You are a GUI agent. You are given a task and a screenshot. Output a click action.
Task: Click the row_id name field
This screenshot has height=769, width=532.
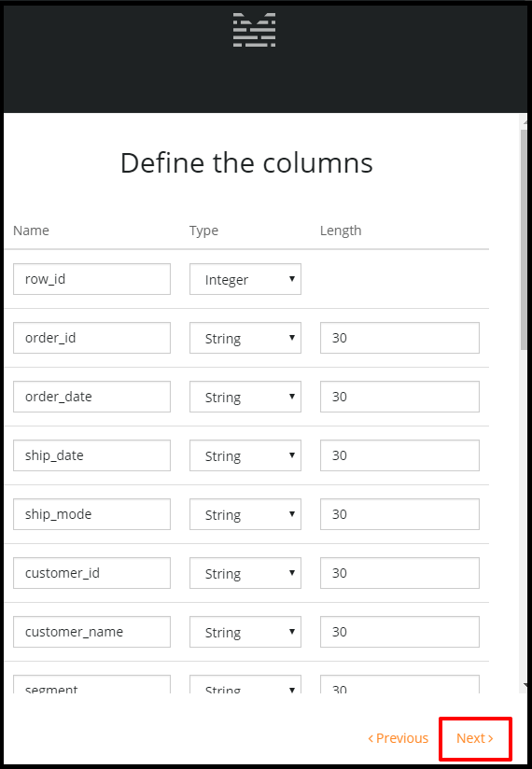91,279
